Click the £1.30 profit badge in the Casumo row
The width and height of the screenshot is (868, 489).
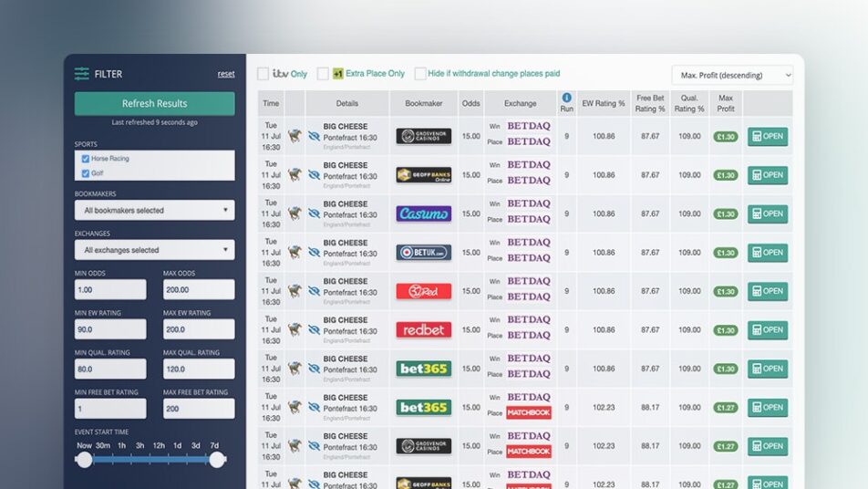point(725,213)
